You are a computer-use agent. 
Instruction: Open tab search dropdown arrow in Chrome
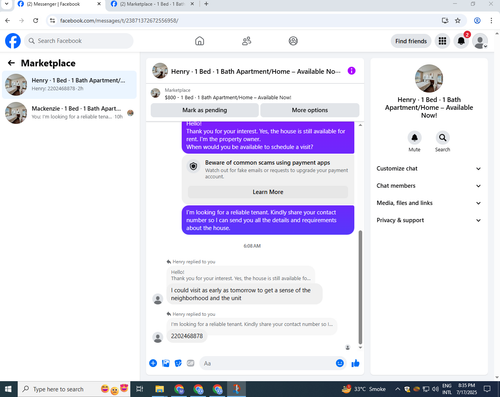point(6,4)
